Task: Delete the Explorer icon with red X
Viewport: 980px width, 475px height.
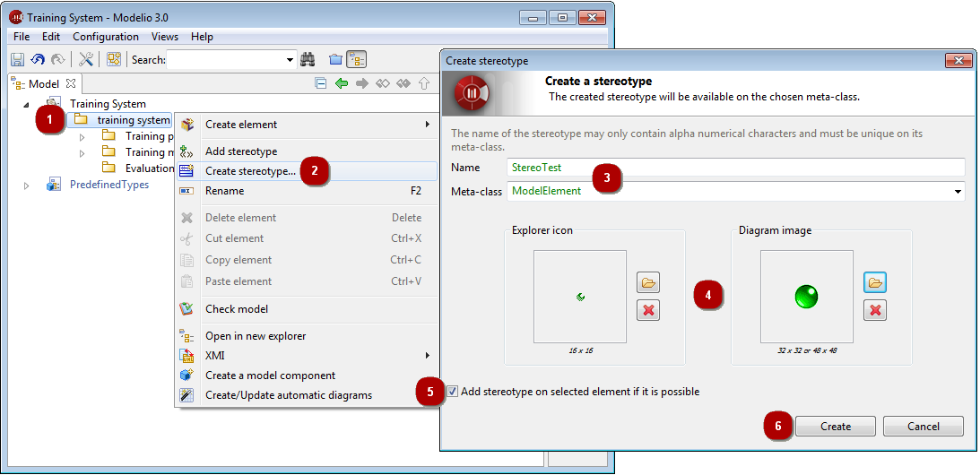Action: pyautogui.click(x=648, y=310)
